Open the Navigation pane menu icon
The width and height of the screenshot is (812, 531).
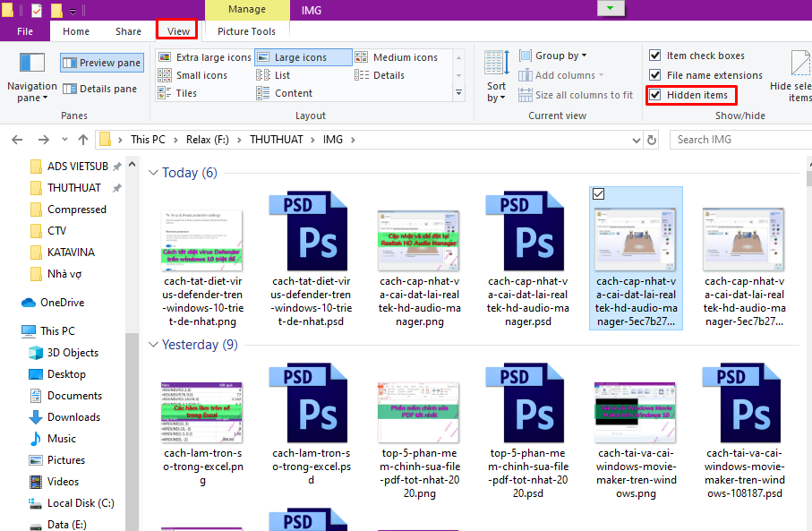pos(32,77)
